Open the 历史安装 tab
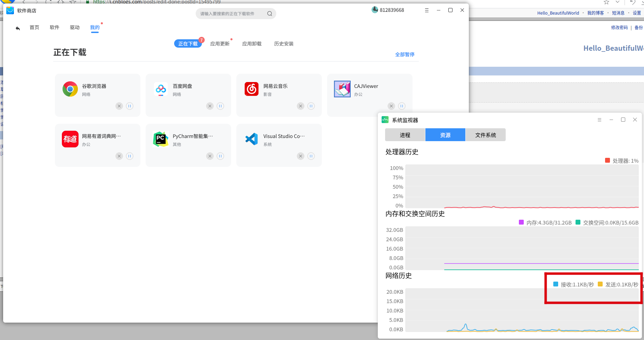 pyautogui.click(x=284, y=44)
